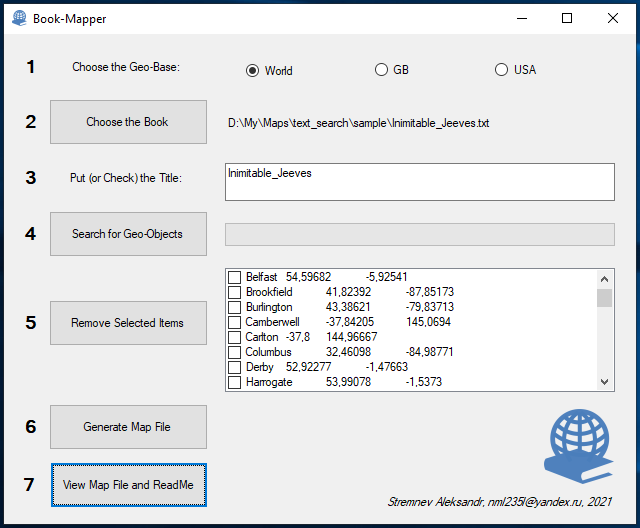Click the title input field containing Inimitable_Jeeves
The image size is (640, 528).
420,182
